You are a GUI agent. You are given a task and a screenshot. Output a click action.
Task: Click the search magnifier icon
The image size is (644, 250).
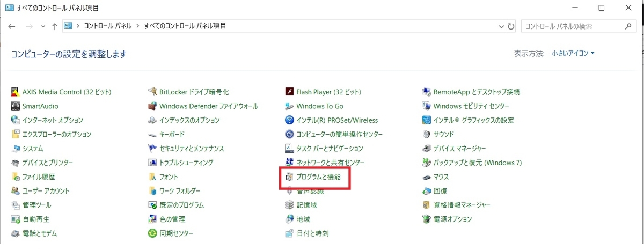coord(628,26)
